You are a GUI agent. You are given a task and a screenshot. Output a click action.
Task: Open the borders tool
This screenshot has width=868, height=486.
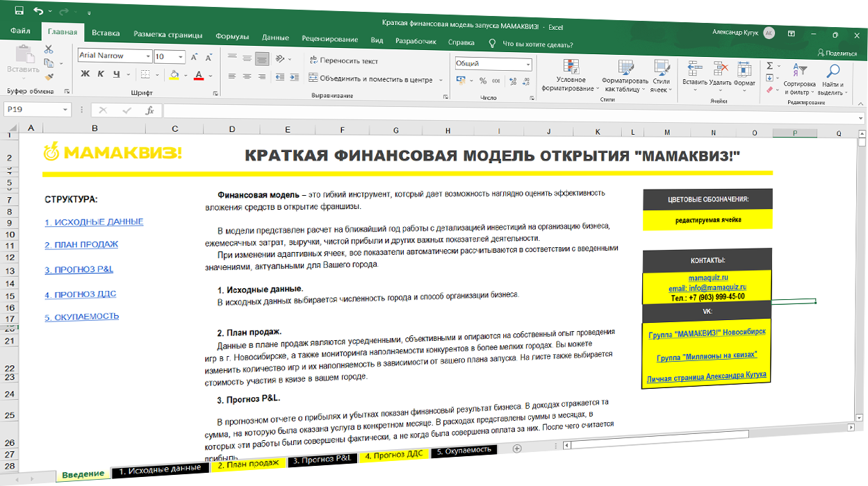pyautogui.click(x=145, y=74)
